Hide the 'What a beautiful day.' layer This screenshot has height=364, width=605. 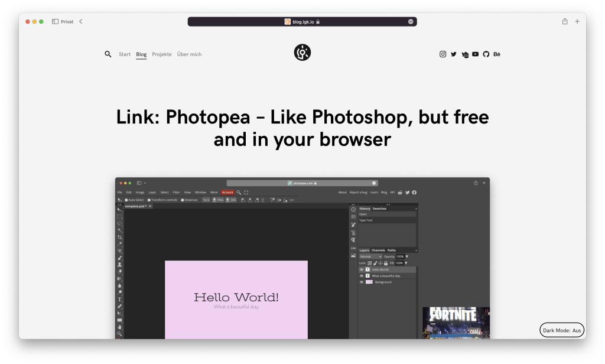pyautogui.click(x=362, y=275)
